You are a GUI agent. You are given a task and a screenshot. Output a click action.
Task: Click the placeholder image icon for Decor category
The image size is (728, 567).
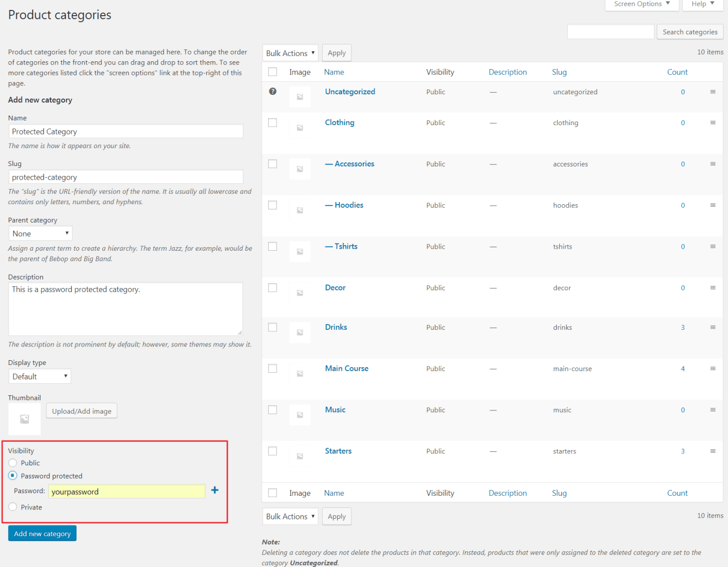tap(300, 292)
